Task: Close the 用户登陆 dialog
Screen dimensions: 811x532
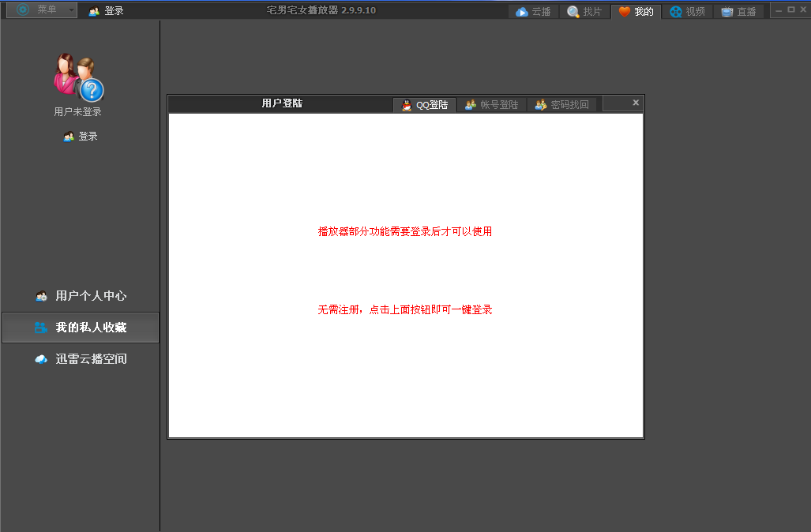Action: [636, 103]
